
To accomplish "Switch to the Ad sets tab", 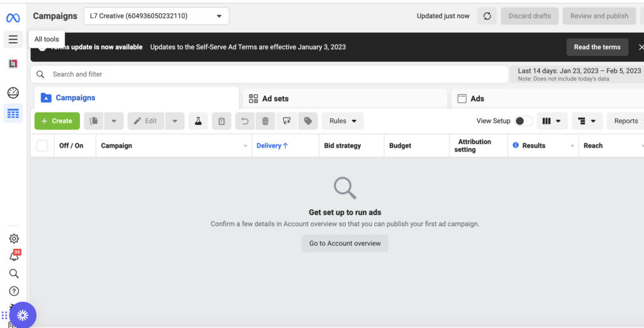I will [345, 99].
